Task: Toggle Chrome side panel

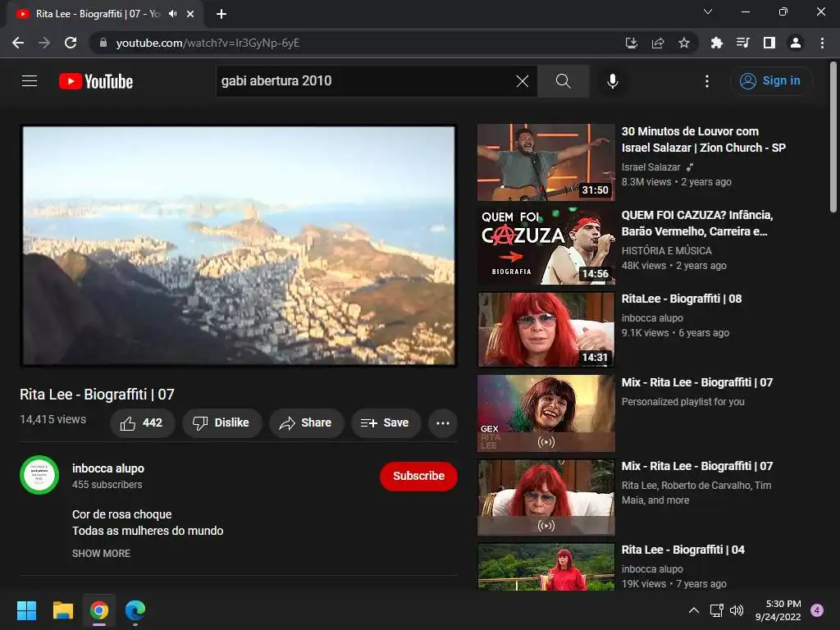Action: pyautogui.click(x=769, y=43)
